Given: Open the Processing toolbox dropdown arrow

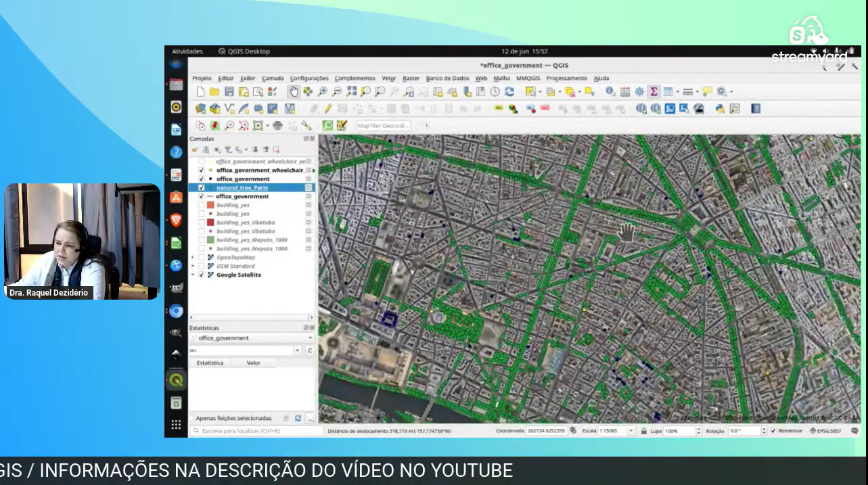Looking at the screenshot, I should coord(732,92).
